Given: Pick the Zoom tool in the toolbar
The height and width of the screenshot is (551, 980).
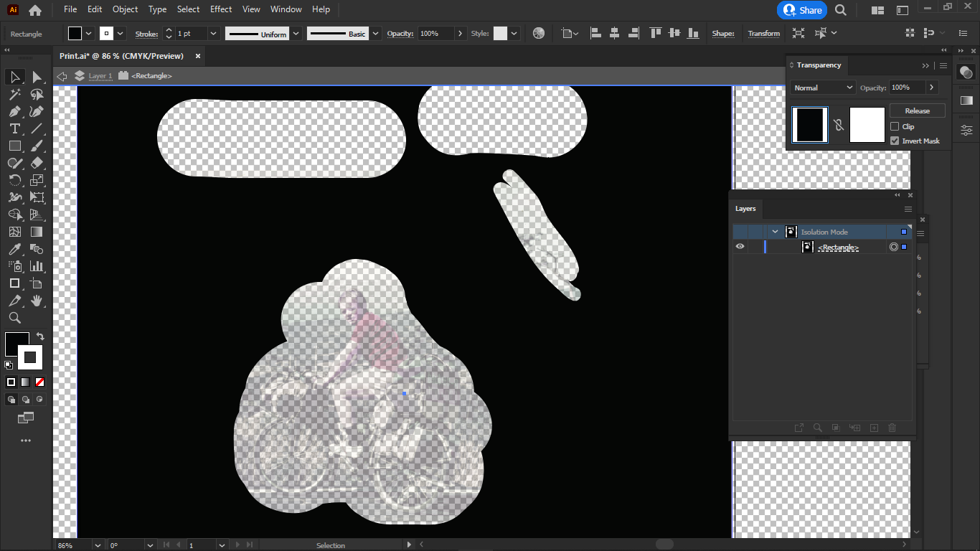Looking at the screenshot, I should (x=14, y=318).
